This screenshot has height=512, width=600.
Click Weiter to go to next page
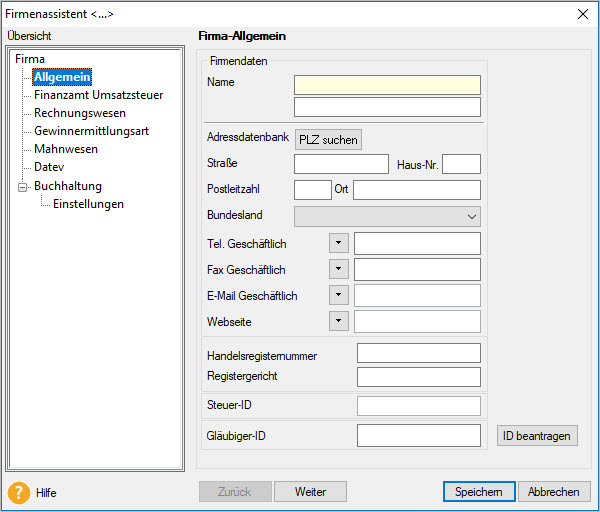click(x=309, y=492)
